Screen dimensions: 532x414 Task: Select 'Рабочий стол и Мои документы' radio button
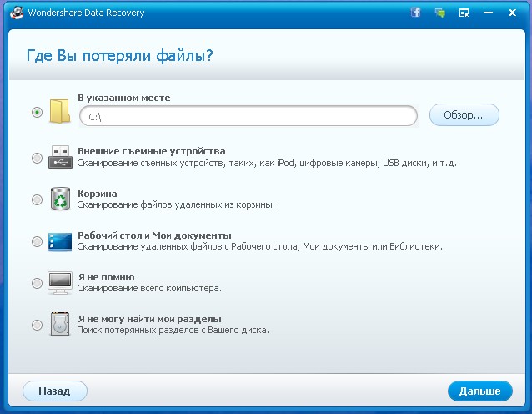pyautogui.click(x=37, y=241)
